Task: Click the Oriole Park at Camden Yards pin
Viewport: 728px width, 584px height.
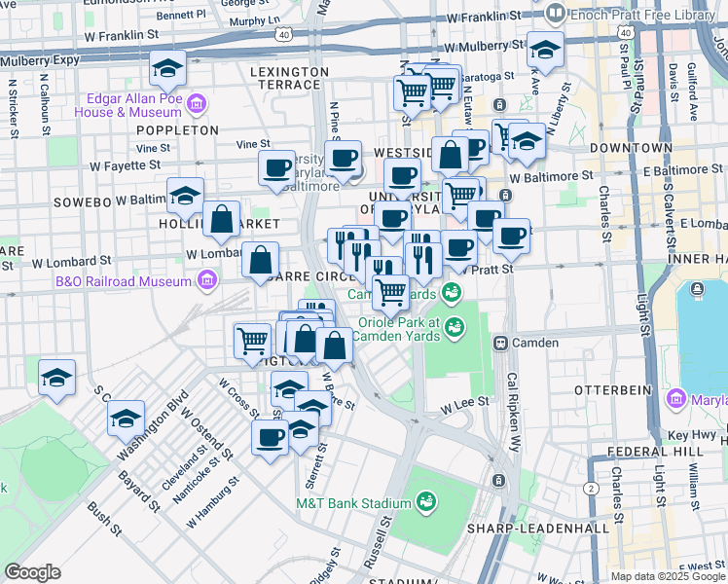Action: pyautogui.click(x=455, y=329)
